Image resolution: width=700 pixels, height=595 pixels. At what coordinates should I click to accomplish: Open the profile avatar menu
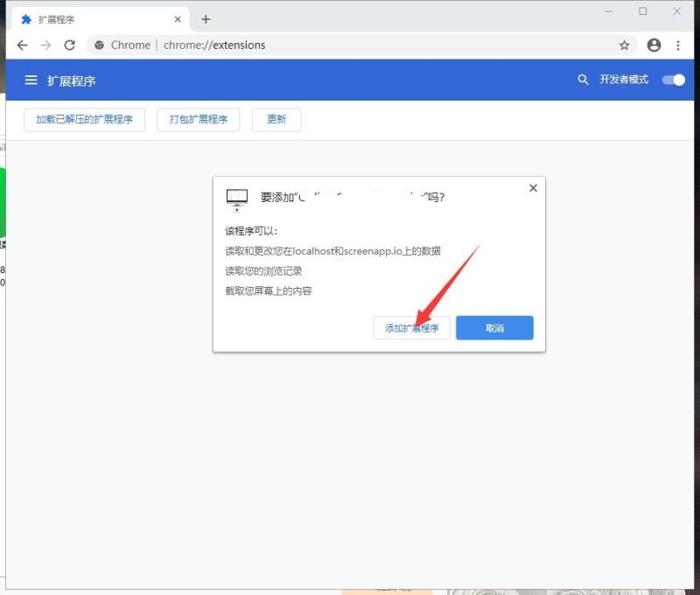click(653, 45)
